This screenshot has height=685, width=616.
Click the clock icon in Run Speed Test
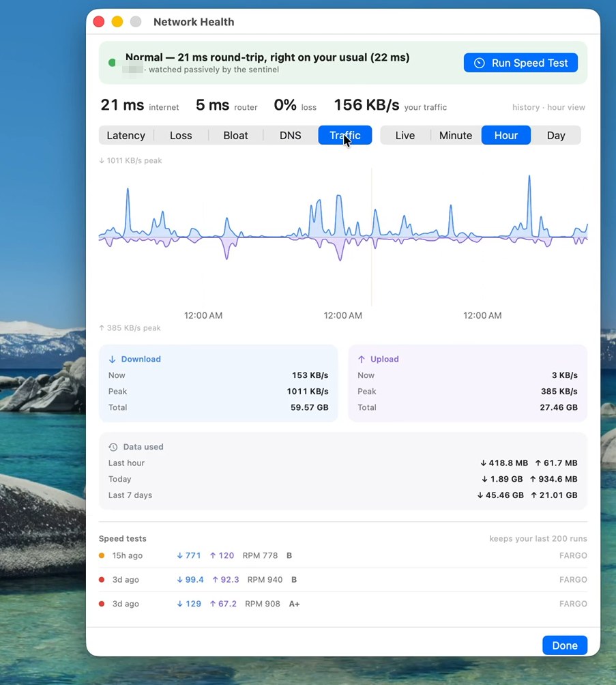click(x=480, y=63)
